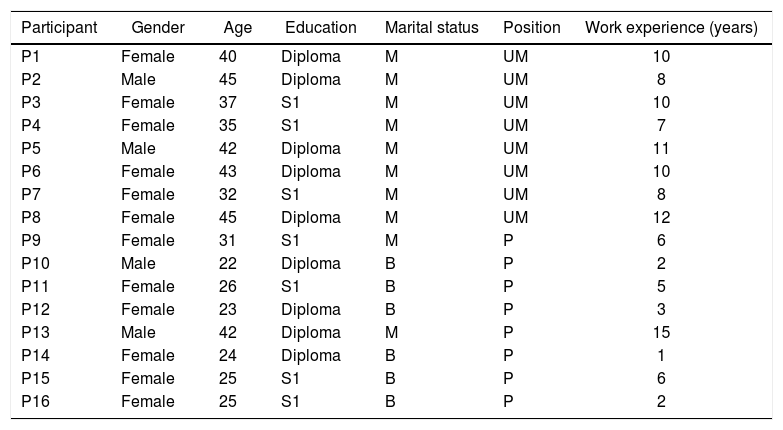Screen dimensions: 783x430
Task: Select the Gender column header
Action: point(158,27)
